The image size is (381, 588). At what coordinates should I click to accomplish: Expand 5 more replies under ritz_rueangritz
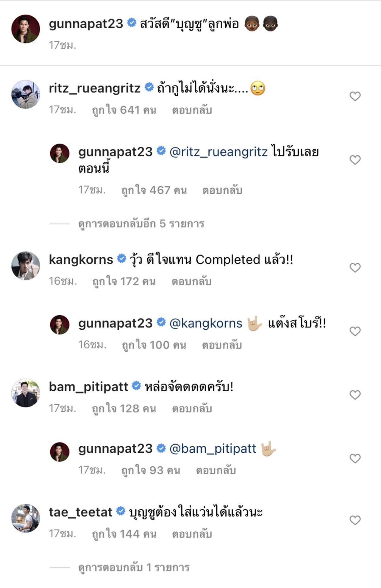coord(141,224)
